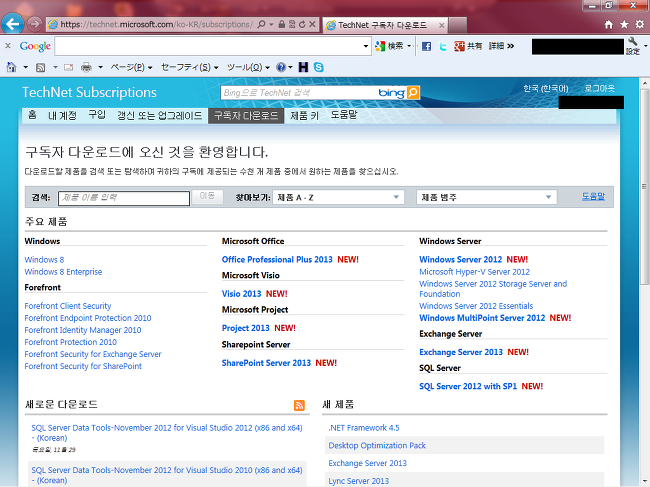Expand the Print icon dropdown arrow
Image resolution: width=650 pixels, height=487 pixels.
(x=100, y=67)
